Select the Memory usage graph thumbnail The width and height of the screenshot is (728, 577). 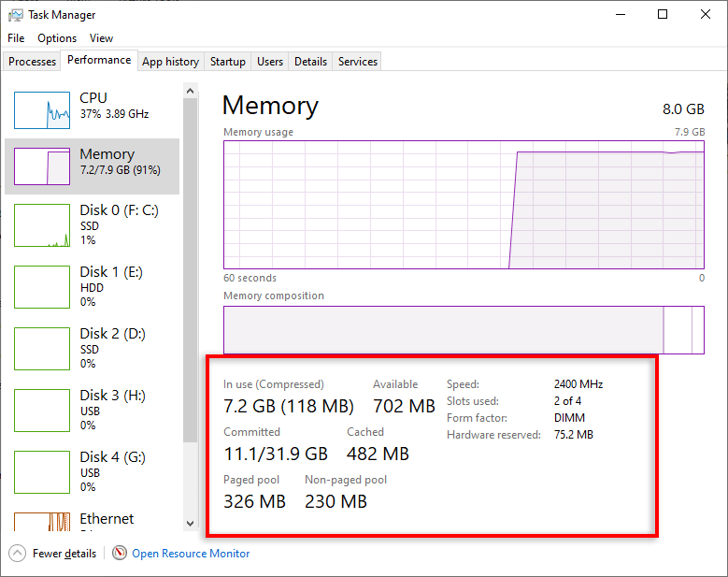tap(42, 166)
